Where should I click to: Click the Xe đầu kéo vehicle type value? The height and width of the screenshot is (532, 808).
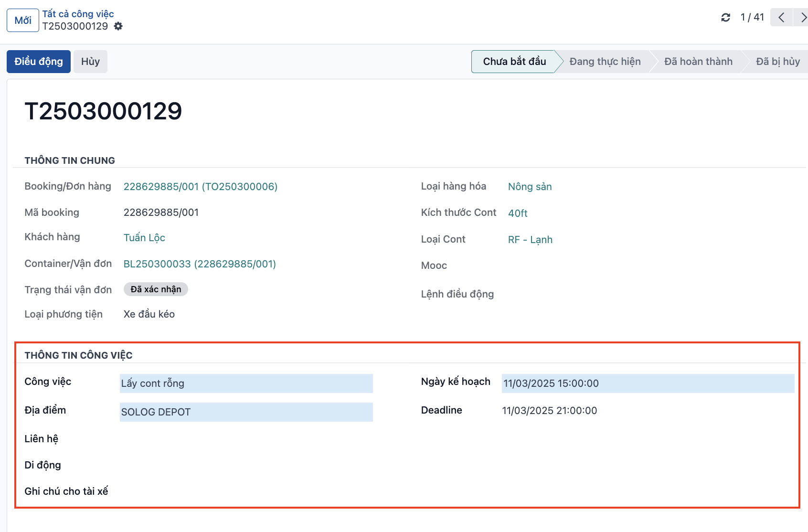point(149,314)
